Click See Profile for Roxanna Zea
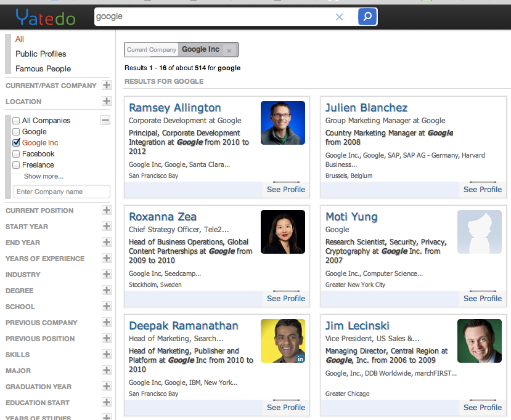511x420 pixels. coord(286,299)
